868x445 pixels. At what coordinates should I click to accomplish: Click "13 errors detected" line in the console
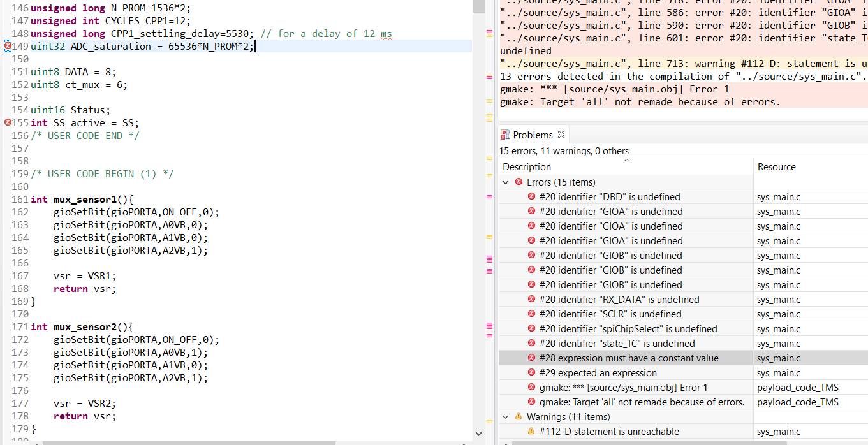tap(683, 76)
